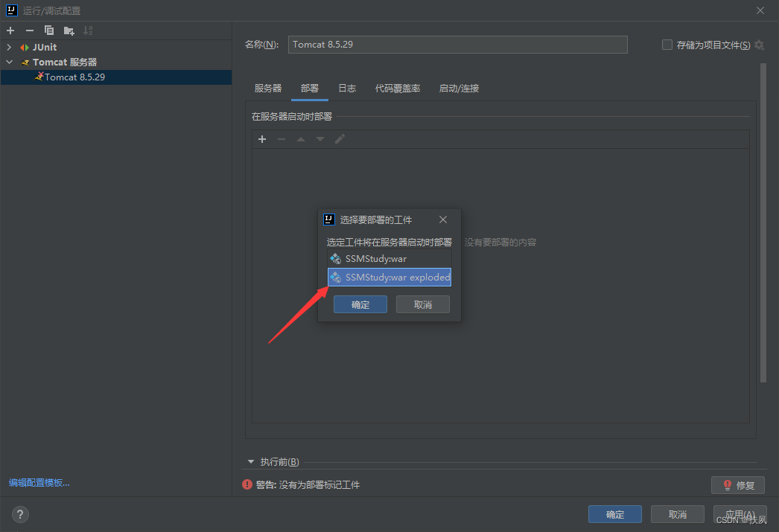Select Tomcat 8.5.29 configuration in tree

tap(116, 77)
